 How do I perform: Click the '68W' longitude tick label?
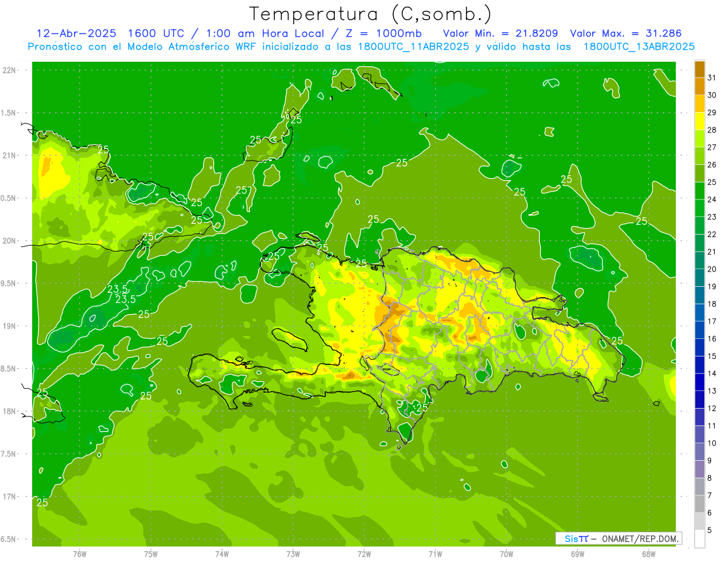649,554
